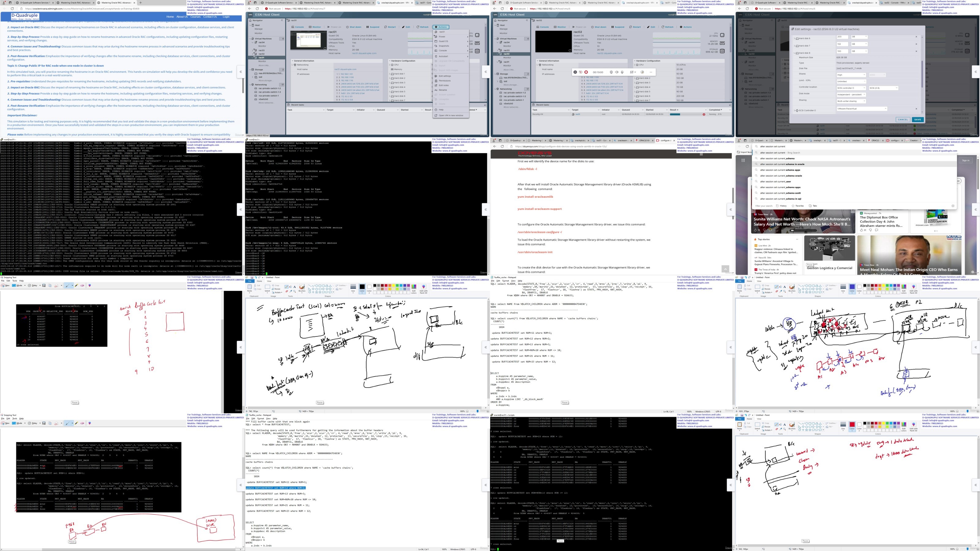This screenshot has height=551, width=980.
Task: Open the SCSI (0:8) dropdown
Action: [x=884, y=88]
